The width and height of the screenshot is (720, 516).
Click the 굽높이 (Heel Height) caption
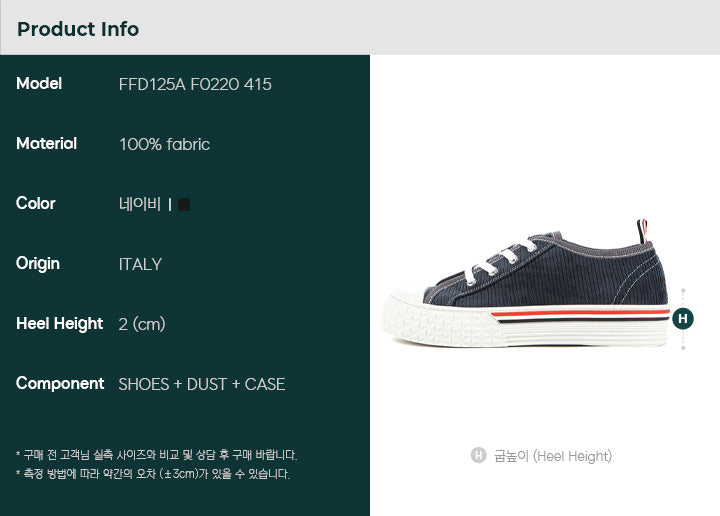coord(553,456)
